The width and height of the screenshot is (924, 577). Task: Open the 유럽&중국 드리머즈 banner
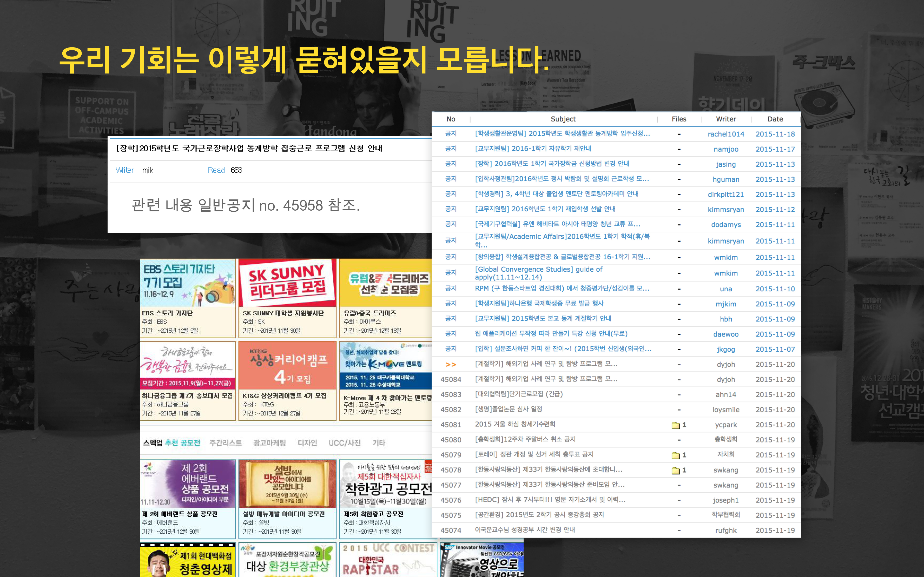(386, 283)
